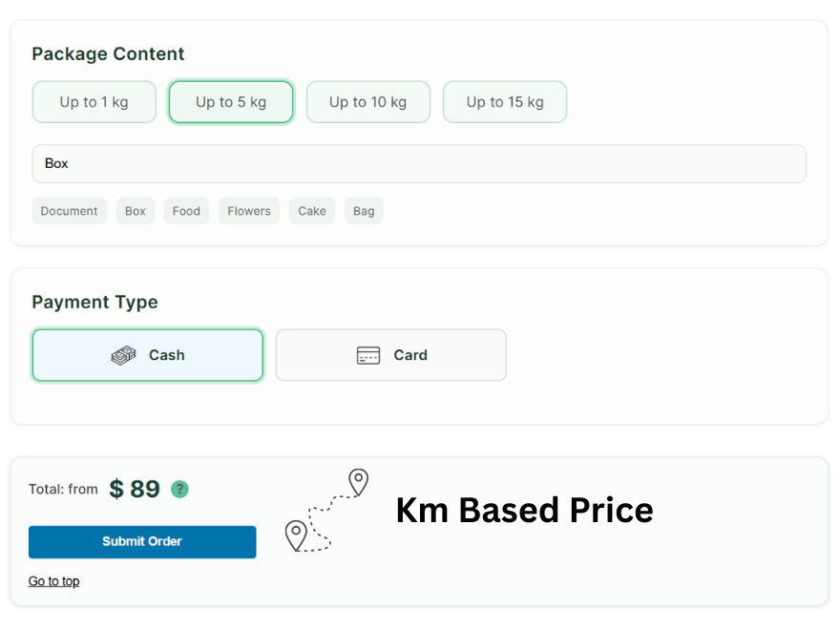Click the credit card icon
Image resolution: width=840 pixels, height=630 pixels.
click(368, 355)
